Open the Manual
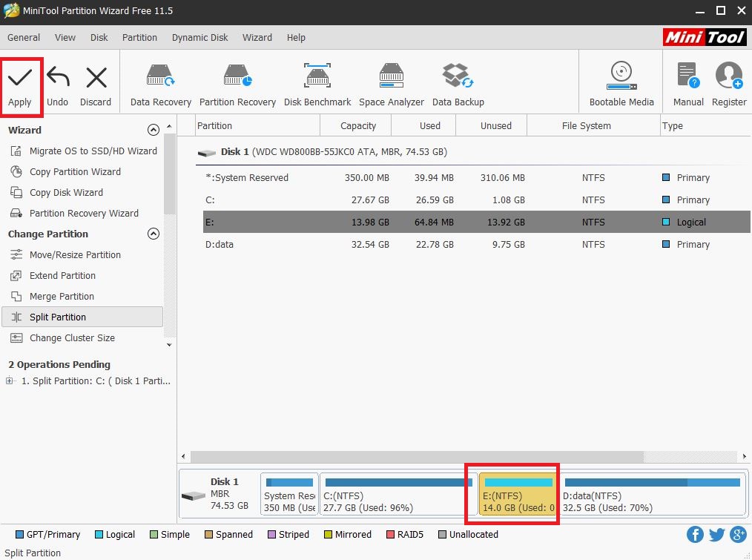The width and height of the screenshot is (752, 560). tap(688, 84)
